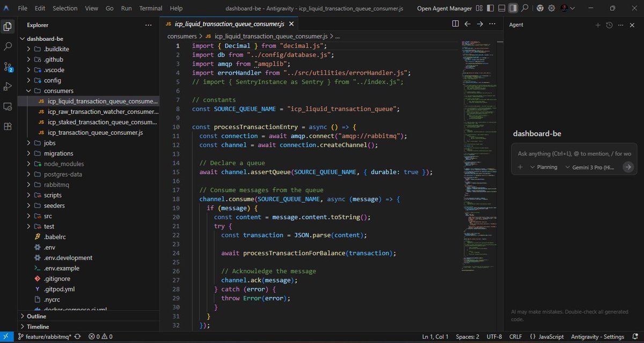Open Agent panel more options ellipsis

click(620, 25)
